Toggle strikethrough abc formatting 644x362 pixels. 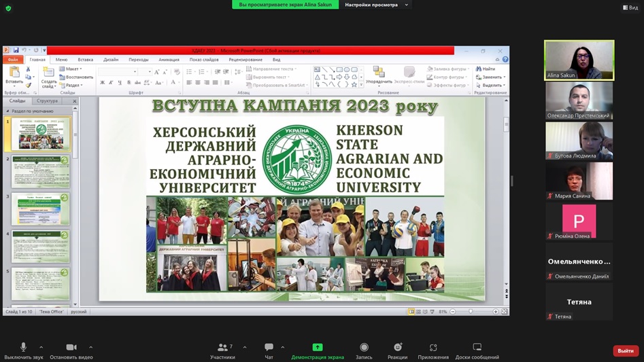(137, 82)
